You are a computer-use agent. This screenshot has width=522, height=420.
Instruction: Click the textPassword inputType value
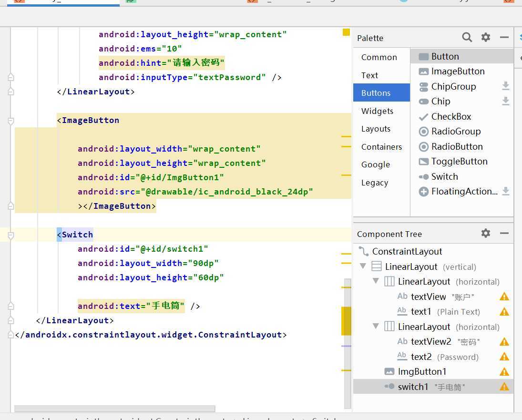point(229,77)
